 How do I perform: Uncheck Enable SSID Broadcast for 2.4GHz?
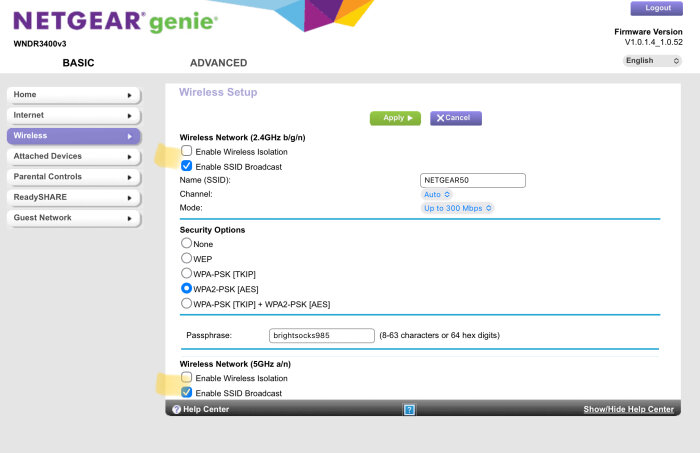tap(187, 166)
